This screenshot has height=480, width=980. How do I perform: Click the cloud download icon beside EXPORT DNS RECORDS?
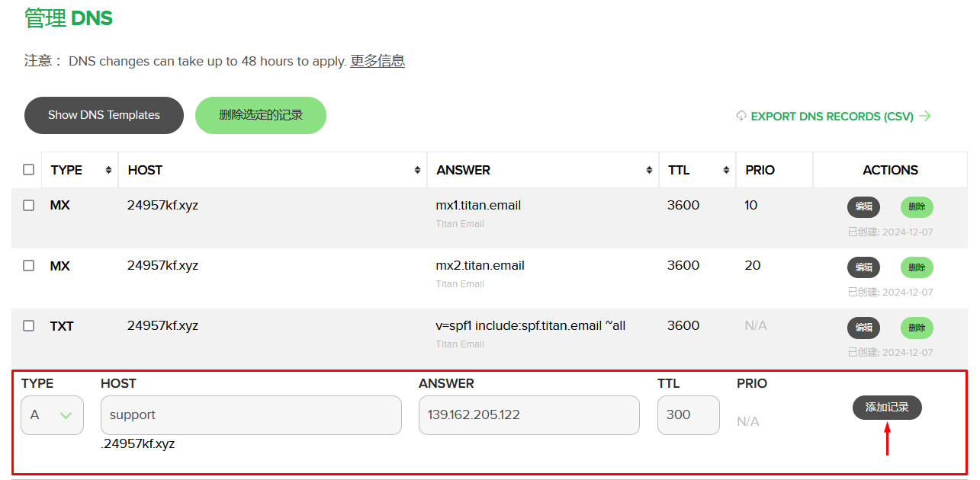(741, 115)
